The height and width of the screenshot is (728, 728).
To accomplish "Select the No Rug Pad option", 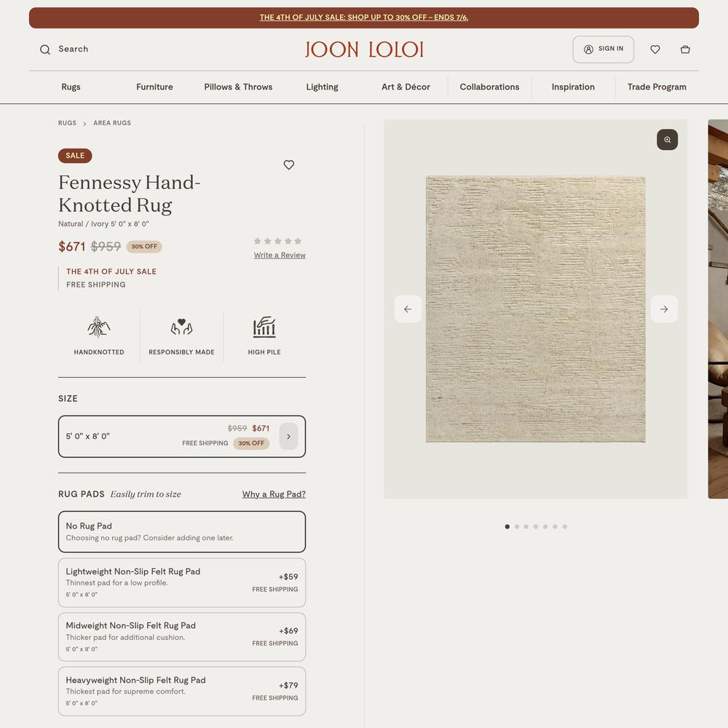I will [182, 531].
